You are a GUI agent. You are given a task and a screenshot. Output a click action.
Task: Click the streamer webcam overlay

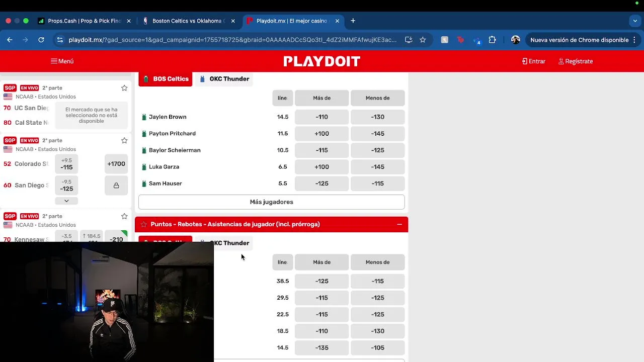107,302
